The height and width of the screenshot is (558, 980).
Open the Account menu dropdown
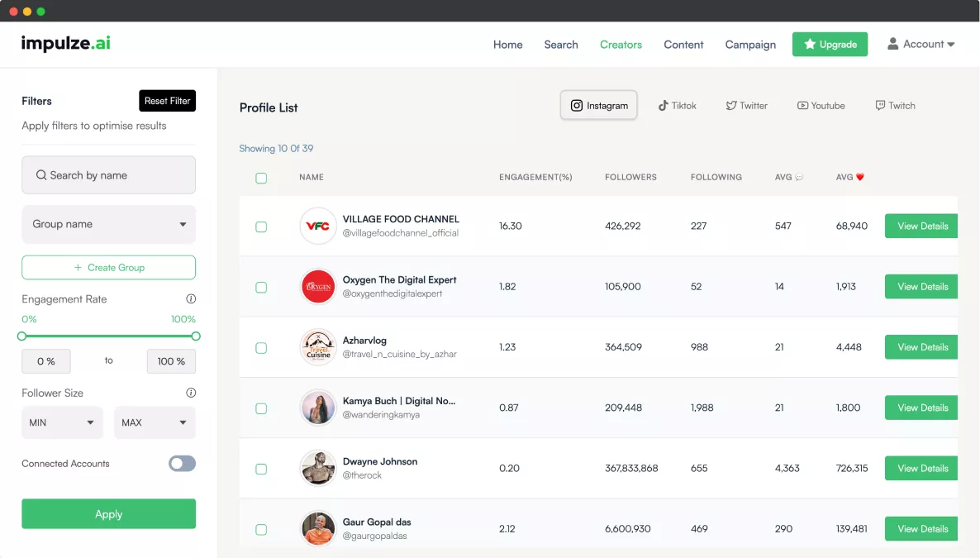[x=921, y=45]
